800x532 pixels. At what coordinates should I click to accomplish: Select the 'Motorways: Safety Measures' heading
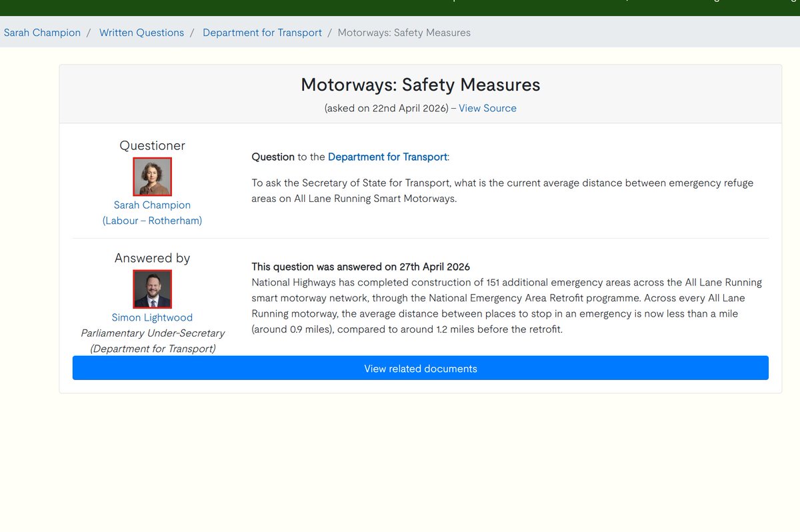[421, 85]
